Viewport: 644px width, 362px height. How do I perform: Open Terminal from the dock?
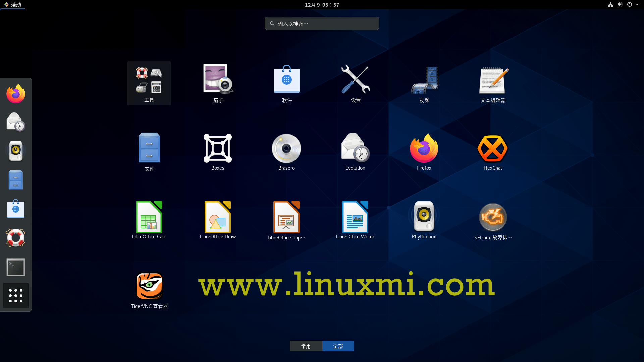pyautogui.click(x=16, y=267)
